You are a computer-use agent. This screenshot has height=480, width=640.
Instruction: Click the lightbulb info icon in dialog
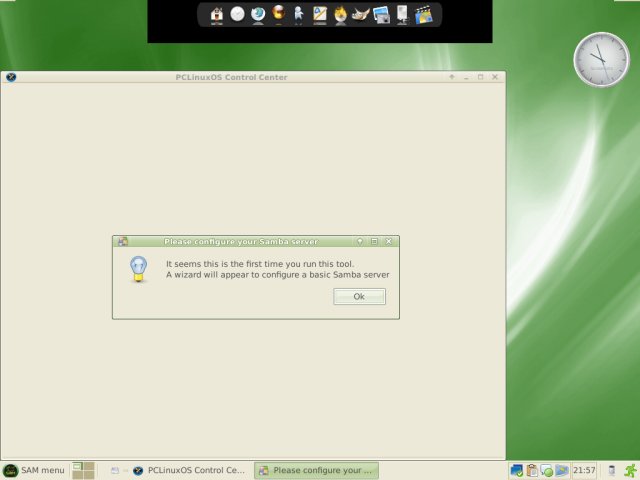coord(139,268)
